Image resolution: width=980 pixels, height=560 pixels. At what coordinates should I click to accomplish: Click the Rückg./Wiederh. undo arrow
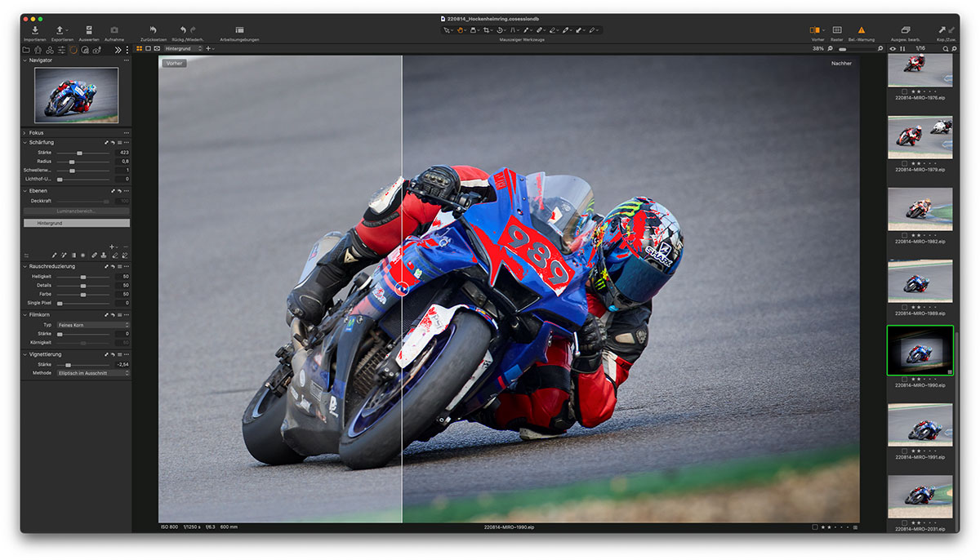(x=183, y=30)
